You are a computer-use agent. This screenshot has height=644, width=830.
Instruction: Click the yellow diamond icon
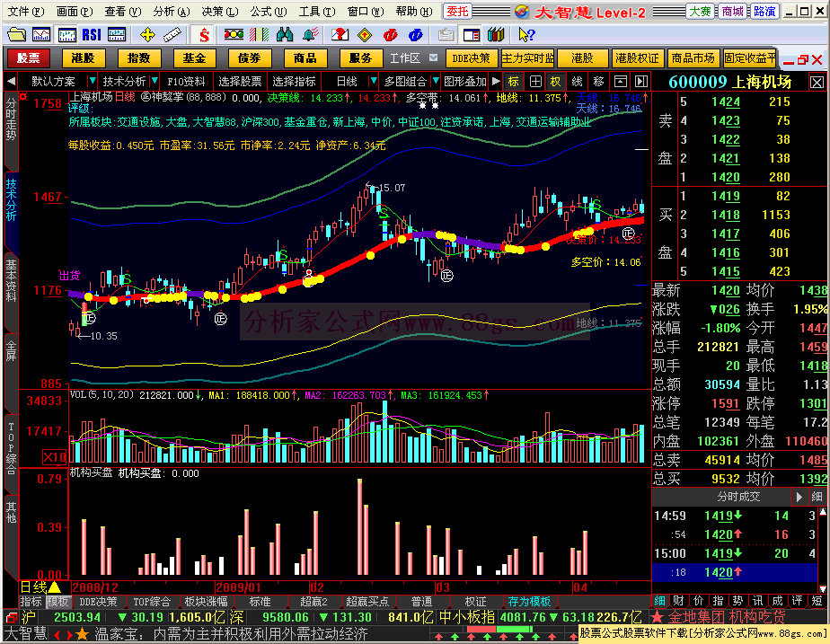coord(365,35)
